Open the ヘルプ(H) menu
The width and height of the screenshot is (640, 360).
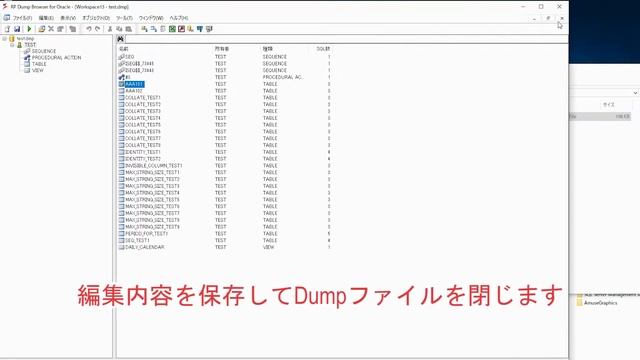[x=179, y=18]
